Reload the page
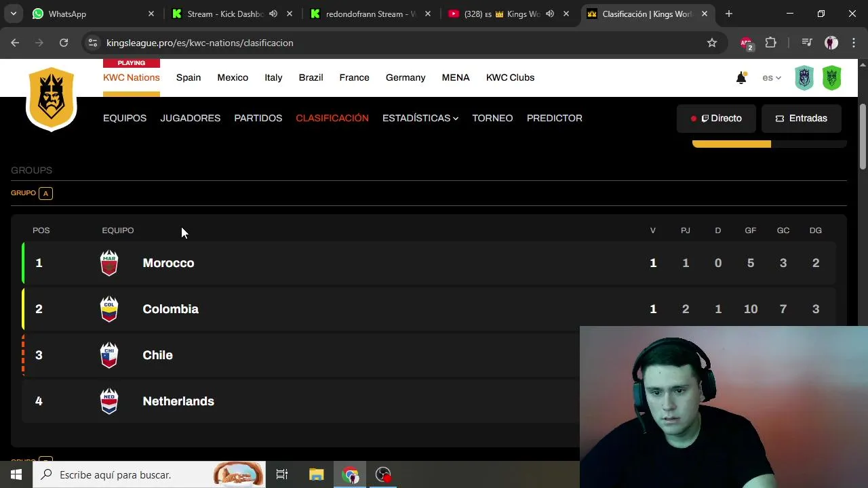Image resolution: width=868 pixels, height=488 pixels. coord(64,43)
